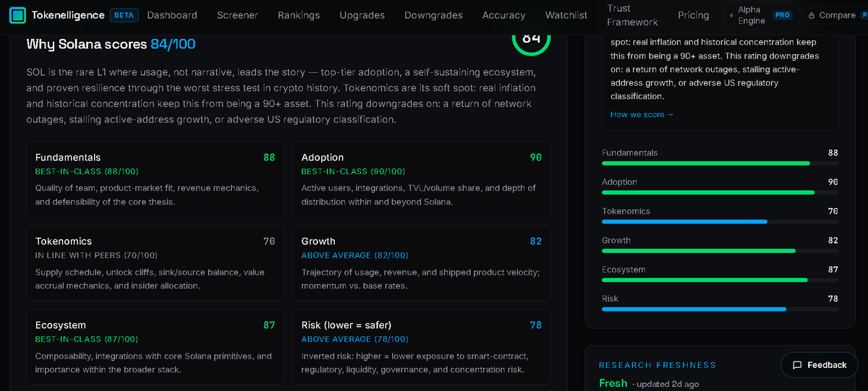Click the 87 score in Ecosystem card
868x391 pixels.
[x=269, y=325]
